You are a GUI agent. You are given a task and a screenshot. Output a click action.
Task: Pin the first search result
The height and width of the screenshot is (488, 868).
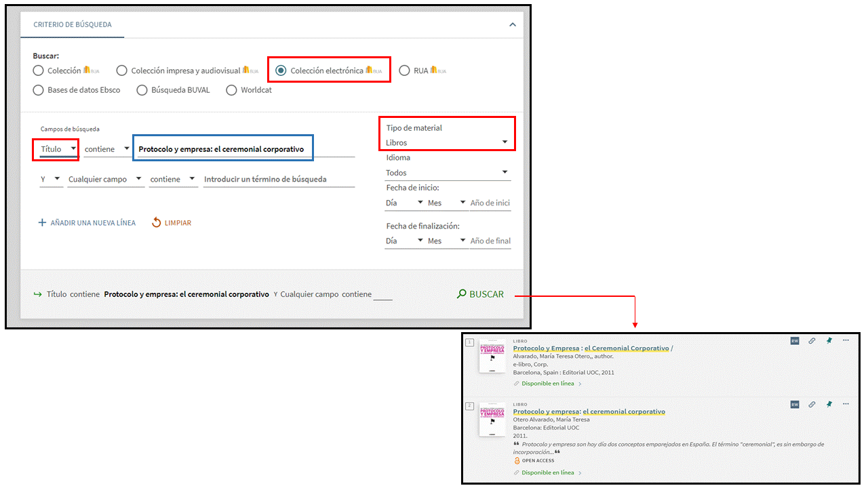(829, 341)
